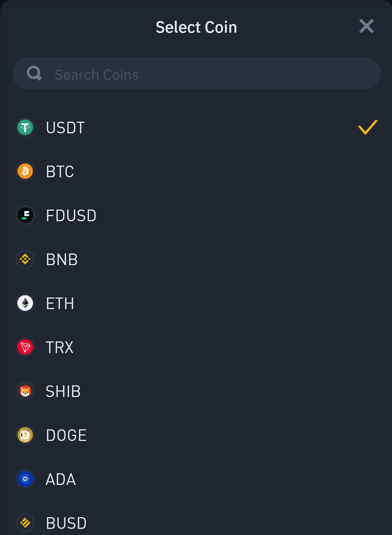Click the FDUSD coin logo
This screenshot has height=535, width=392.
click(25, 215)
